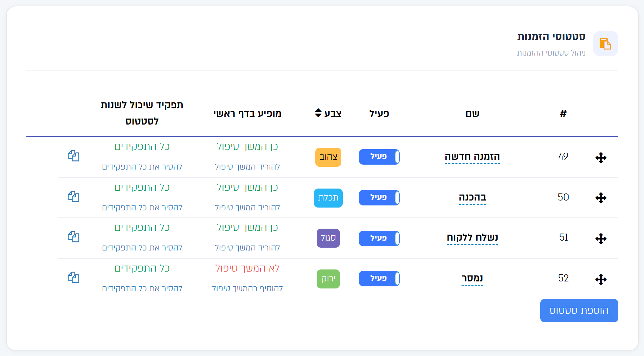Edit the status name הזמנה חדשה
The width and height of the screenshot is (644, 356).
tap(472, 157)
